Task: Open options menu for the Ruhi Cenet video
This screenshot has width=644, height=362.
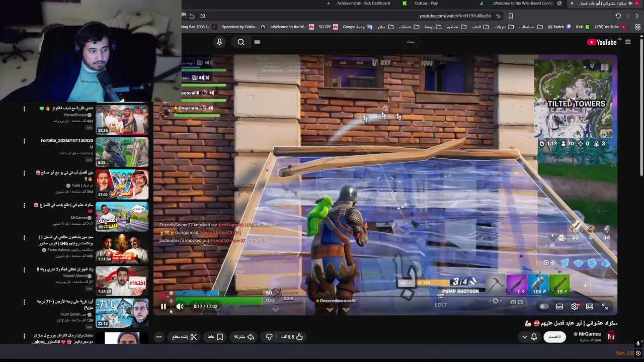Action: (x=24, y=302)
